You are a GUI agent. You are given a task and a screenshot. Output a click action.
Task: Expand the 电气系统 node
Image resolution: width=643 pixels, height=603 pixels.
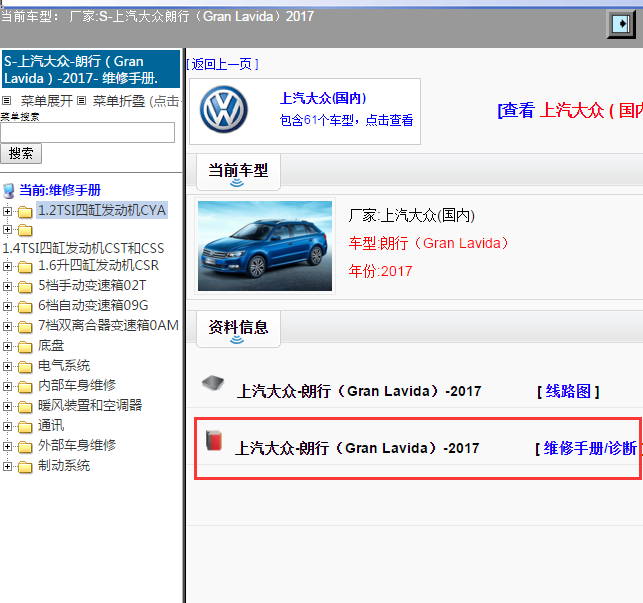pyautogui.click(x=7, y=366)
